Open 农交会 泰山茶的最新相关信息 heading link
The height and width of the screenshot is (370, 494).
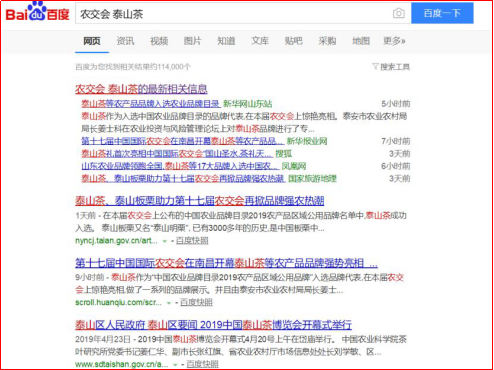click(x=141, y=89)
